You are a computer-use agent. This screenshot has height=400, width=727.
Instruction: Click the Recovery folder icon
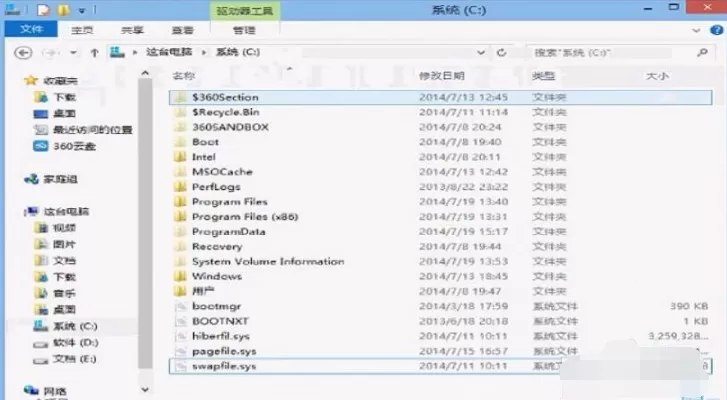[180, 246]
